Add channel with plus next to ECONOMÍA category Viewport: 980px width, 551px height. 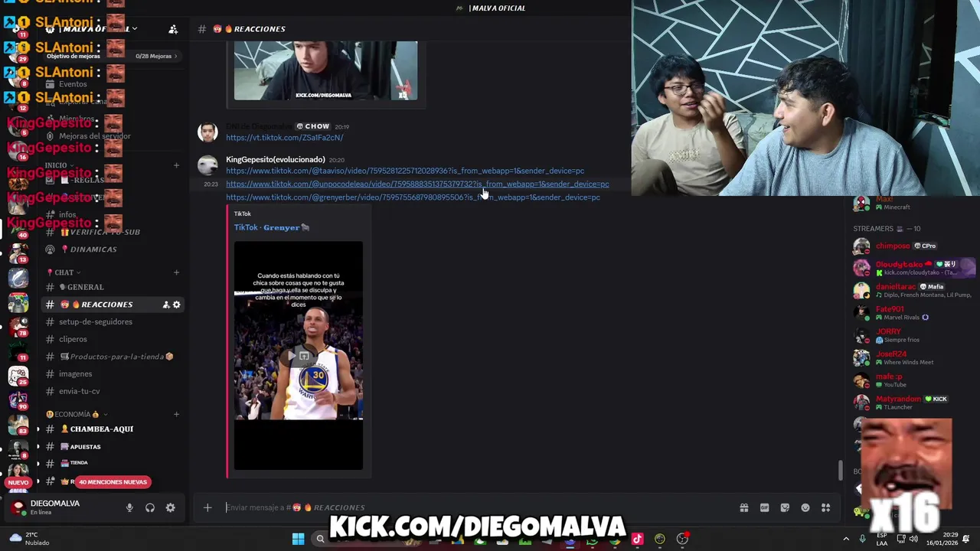[x=176, y=414]
